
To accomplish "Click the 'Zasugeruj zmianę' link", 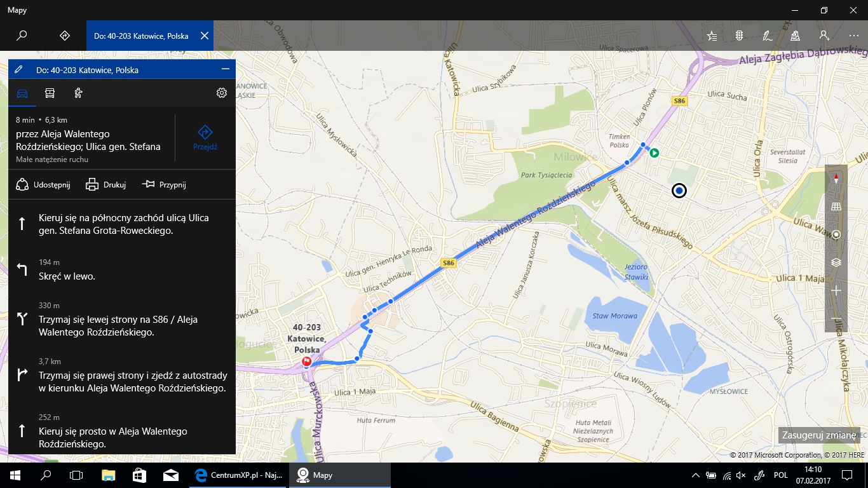I will pos(819,435).
